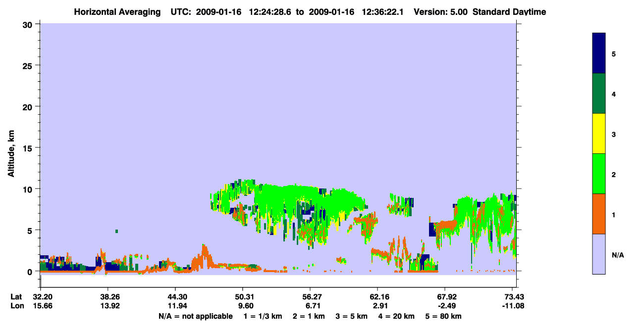This screenshot has width=644, height=330.
Task: Click 'N/A = not applicable' in footer legend
Action: [196, 316]
